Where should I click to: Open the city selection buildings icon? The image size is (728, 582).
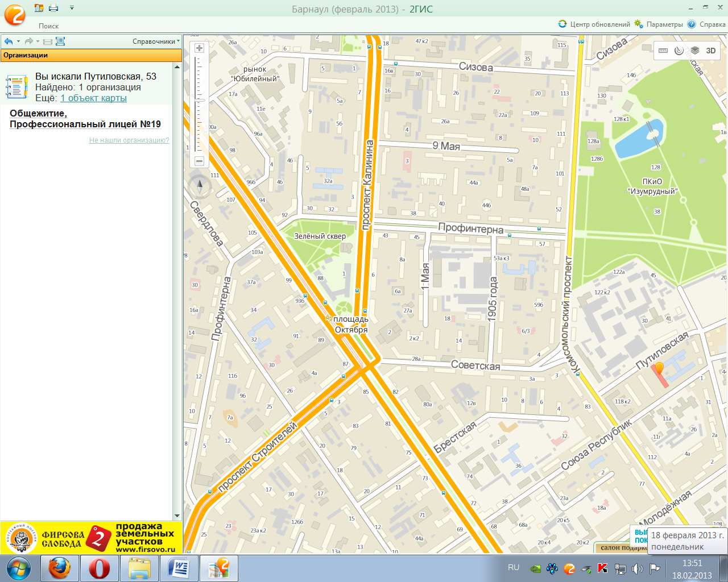coord(39,8)
